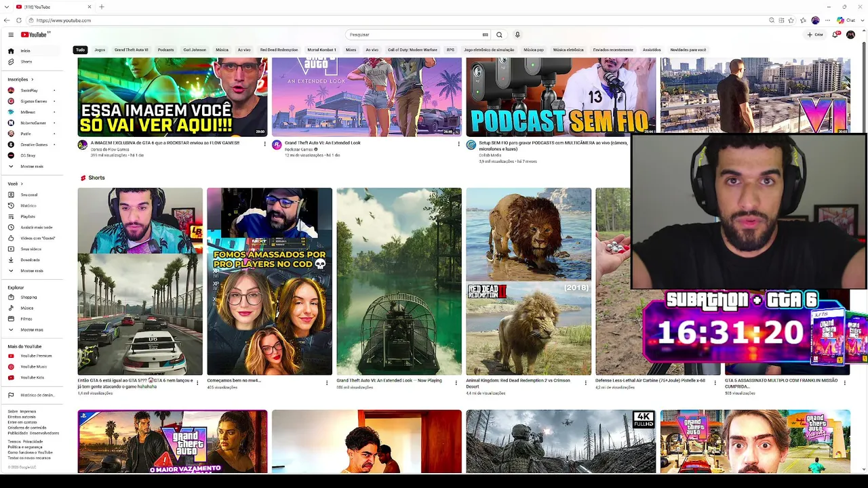Play the PODCAST SEM FIO video thumbnail
The image size is (868, 488).
coord(561,96)
